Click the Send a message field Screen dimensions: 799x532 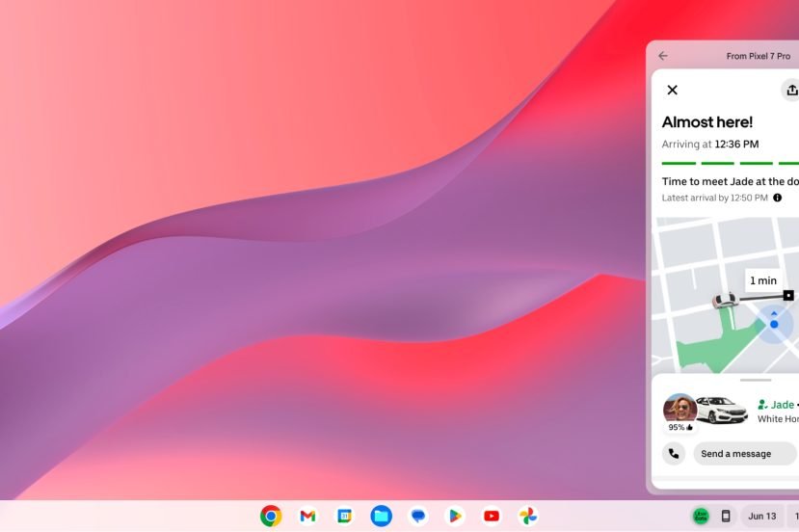pos(744,454)
